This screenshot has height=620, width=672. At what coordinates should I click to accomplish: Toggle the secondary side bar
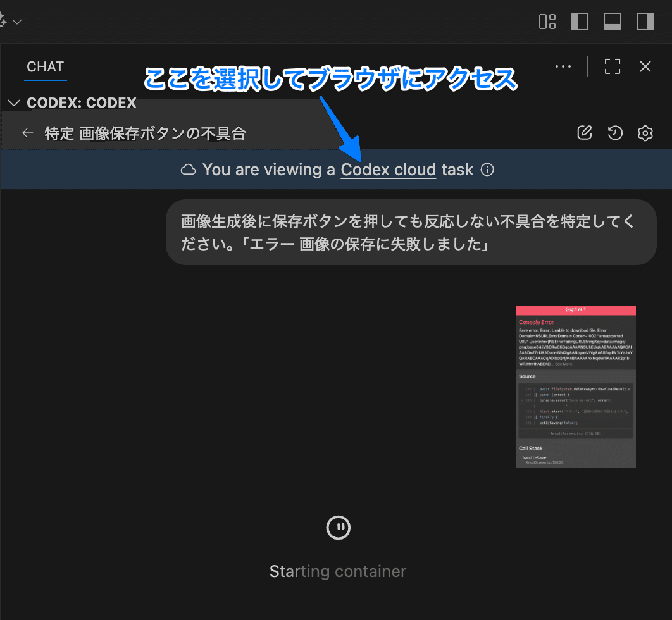pyautogui.click(x=645, y=22)
